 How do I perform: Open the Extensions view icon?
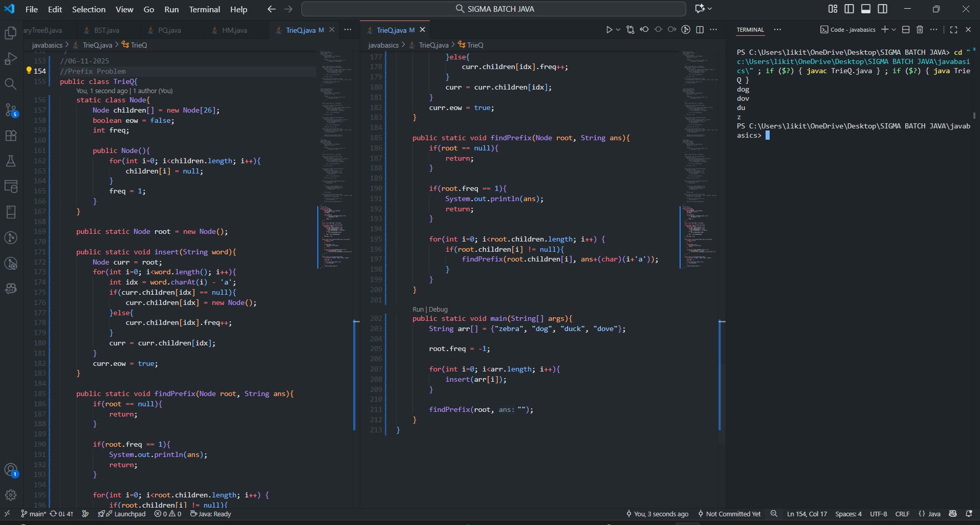click(x=11, y=136)
